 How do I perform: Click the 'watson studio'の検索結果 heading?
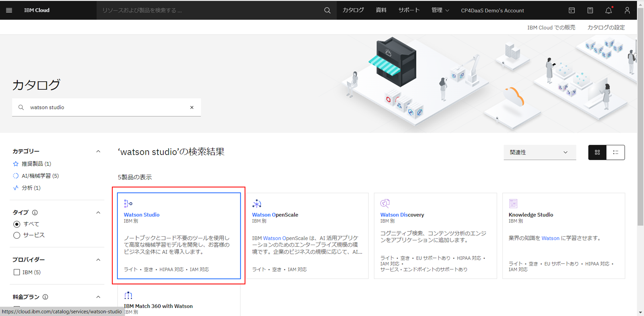pyautogui.click(x=171, y=152)
